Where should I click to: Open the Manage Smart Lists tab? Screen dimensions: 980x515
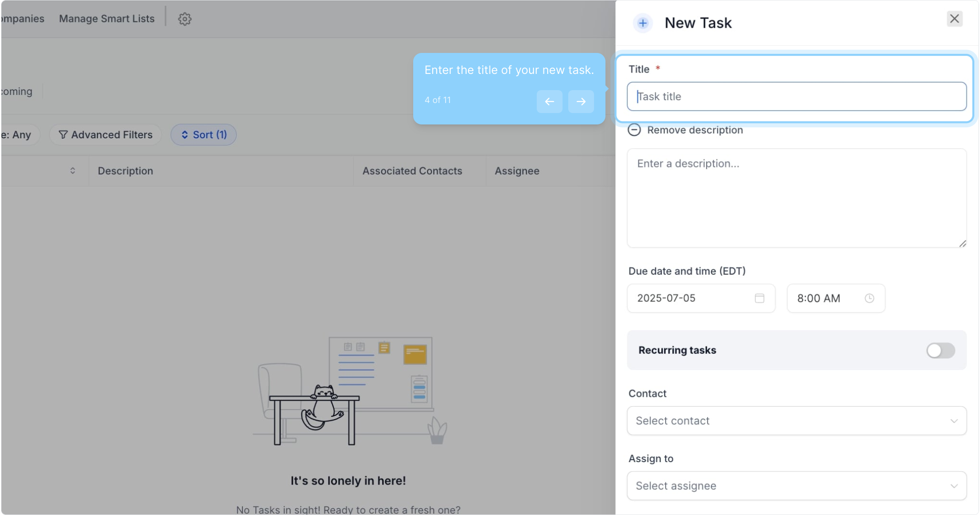tap(107, 19)
